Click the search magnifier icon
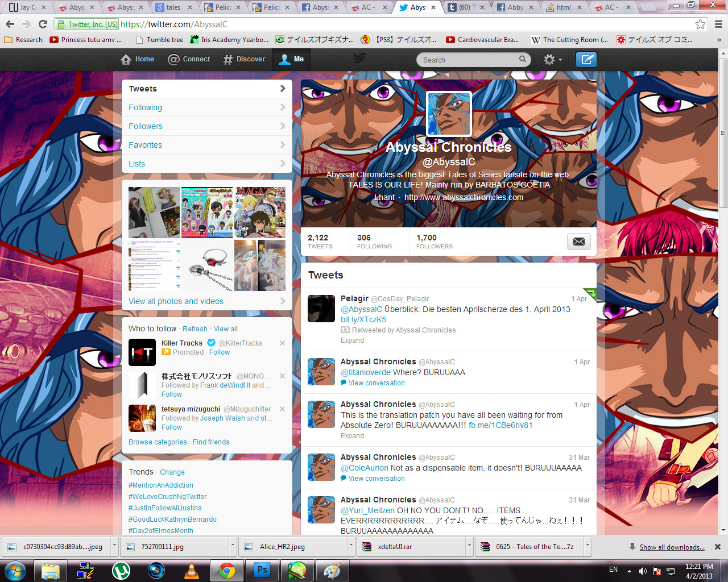Screen dimensions: 728x582 [x=523, y=59]
